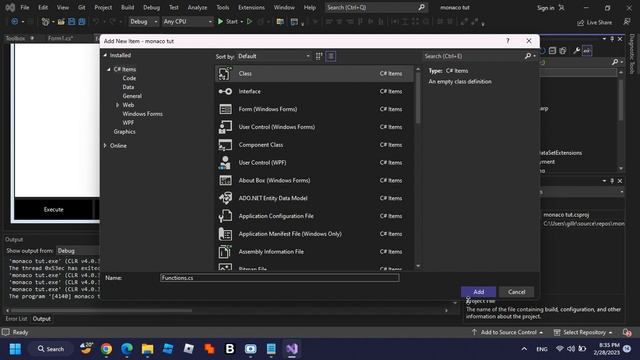640x360 pixels.
Task: Open File Explorer from the taskbar
Action: pos(147,349)
